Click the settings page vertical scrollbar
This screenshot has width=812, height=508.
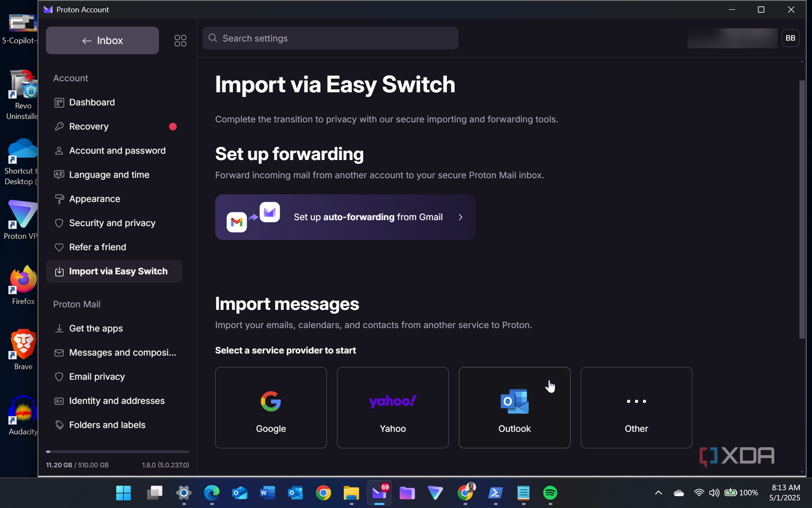click(802, 209)
